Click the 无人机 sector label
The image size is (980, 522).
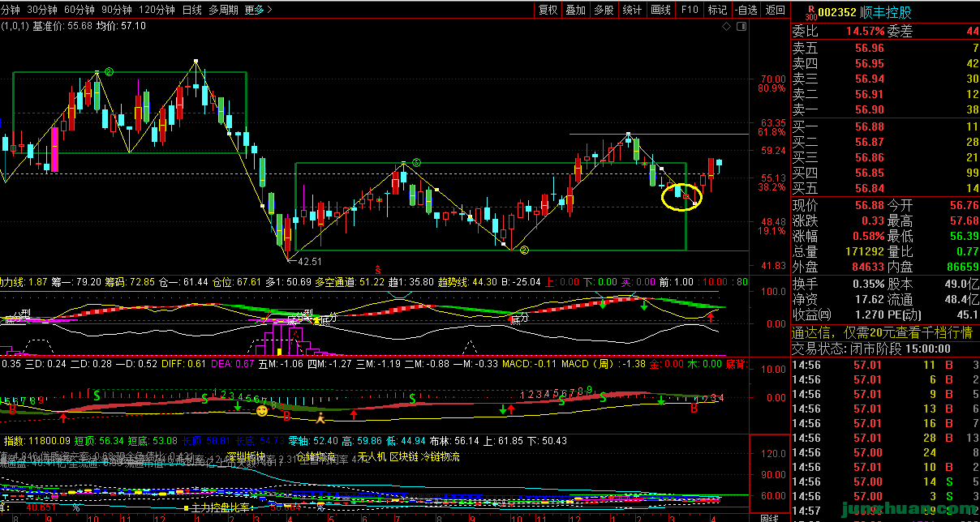pyautogui.click(x=372, y=458)
